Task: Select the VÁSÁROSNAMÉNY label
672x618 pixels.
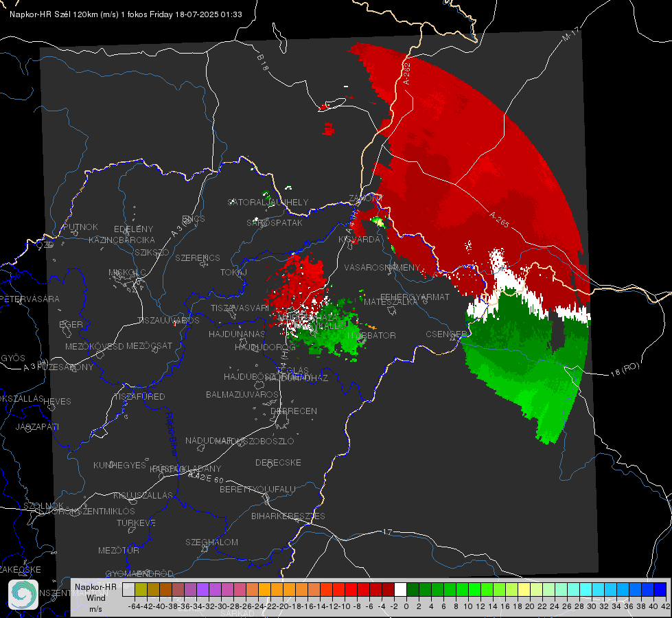Action: tap(382, 267)
